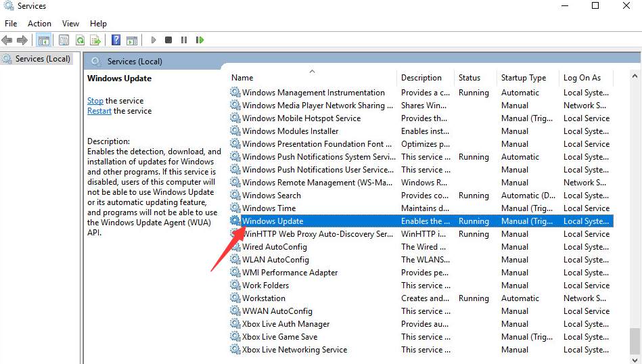Click gear icon of Windows Presentation Foundation Font
This screenshot has height=364, width=642.
pos(235,144)
